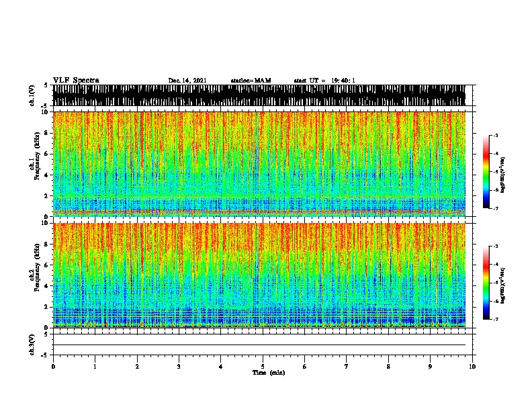Click the "10" tick label on time axis
Screen dimensions: 532x411
click(x=472, y=367)
